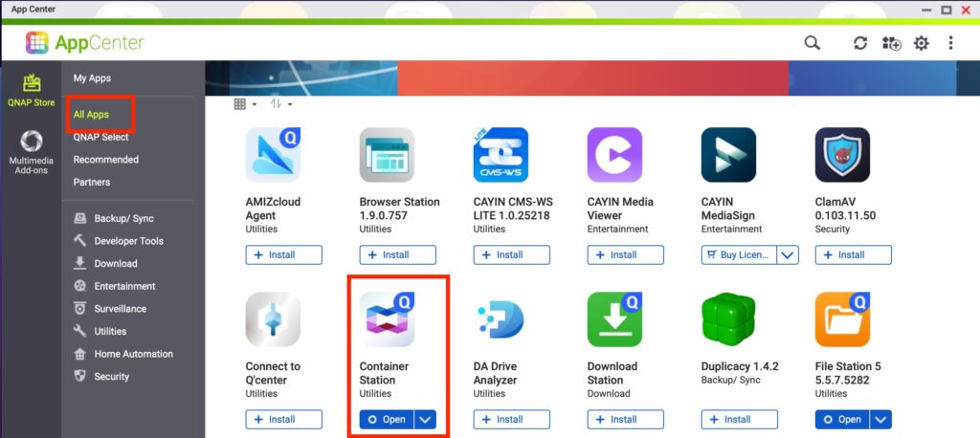Expand Container Station Open dropdown arrow

pos(425,419)
